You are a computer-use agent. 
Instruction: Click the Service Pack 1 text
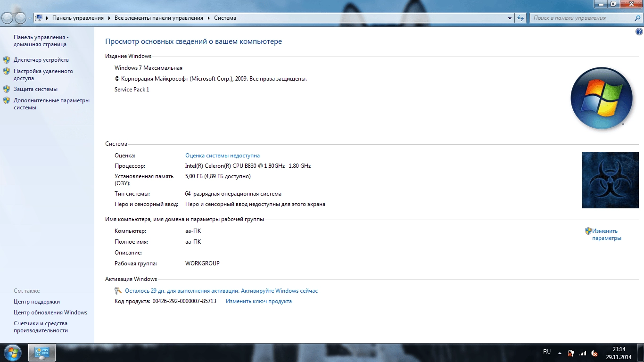tap(132, 90)
